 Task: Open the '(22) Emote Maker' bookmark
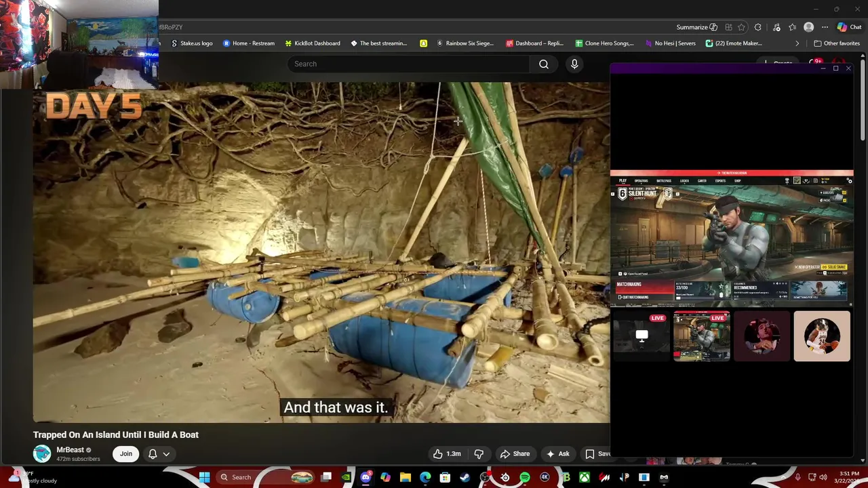pyautogui.click(x=734, y=43)
